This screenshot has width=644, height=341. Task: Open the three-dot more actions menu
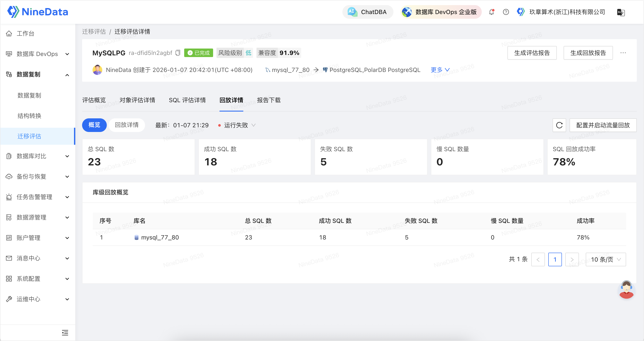coord(623,53)
